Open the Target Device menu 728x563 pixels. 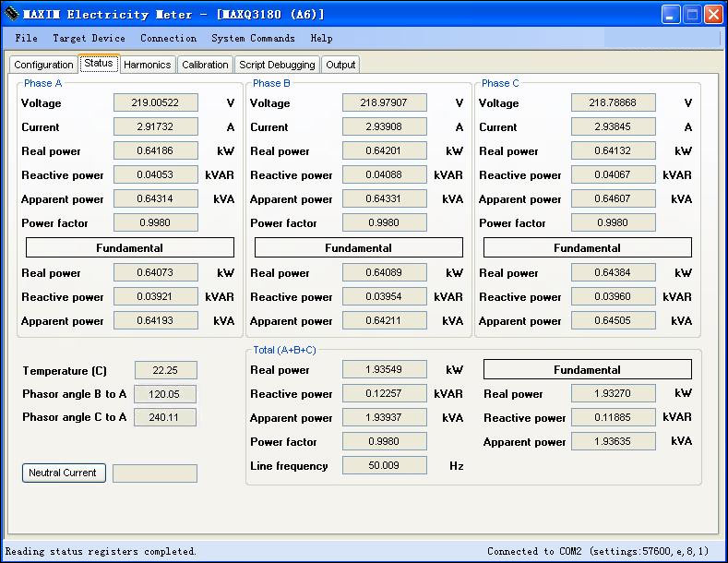[89, 39]
